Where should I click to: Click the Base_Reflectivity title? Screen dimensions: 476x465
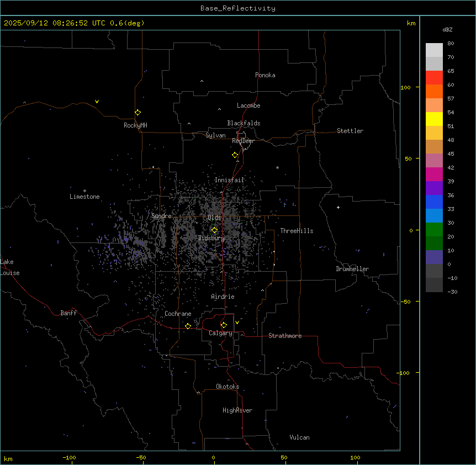point(238,8)
